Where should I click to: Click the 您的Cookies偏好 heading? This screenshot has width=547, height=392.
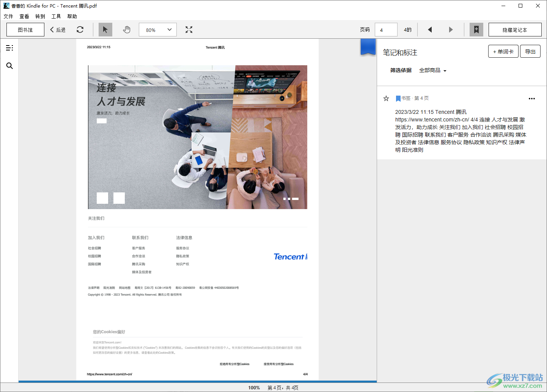tap(109, 332)
